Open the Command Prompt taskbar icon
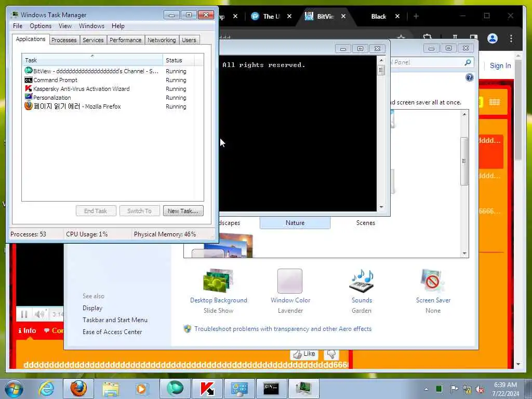This screenshot has height=399, width=532. coord(271,389)
